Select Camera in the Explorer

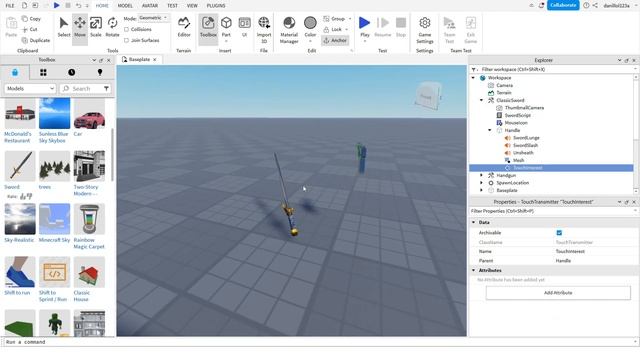pos(504,85)
